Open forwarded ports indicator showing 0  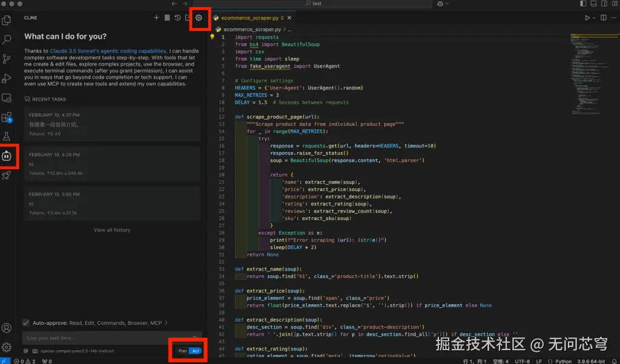point(47,361)
